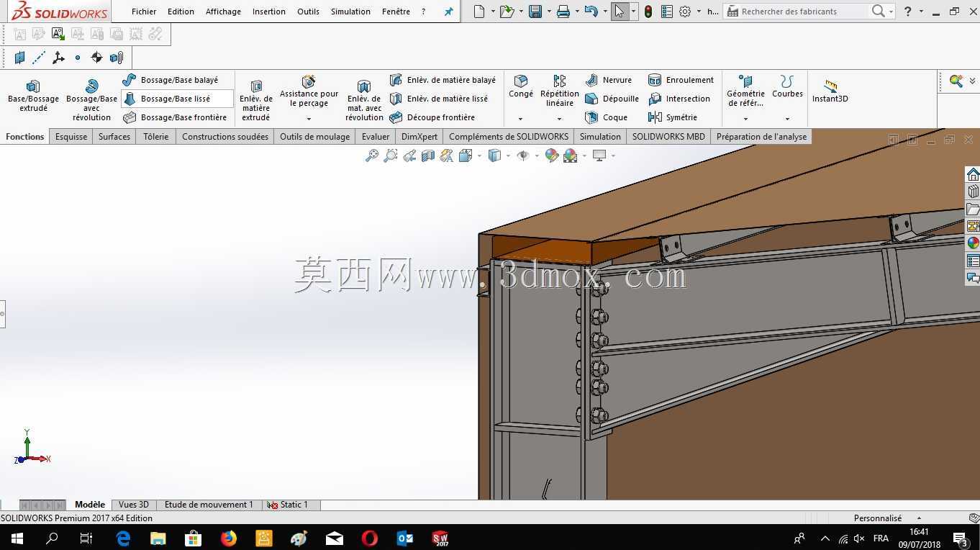Image resolution: width=980 pixels, height=550 pixels.
Task: Open Assistance pour le perçage tool
Action: click(309, 91)
